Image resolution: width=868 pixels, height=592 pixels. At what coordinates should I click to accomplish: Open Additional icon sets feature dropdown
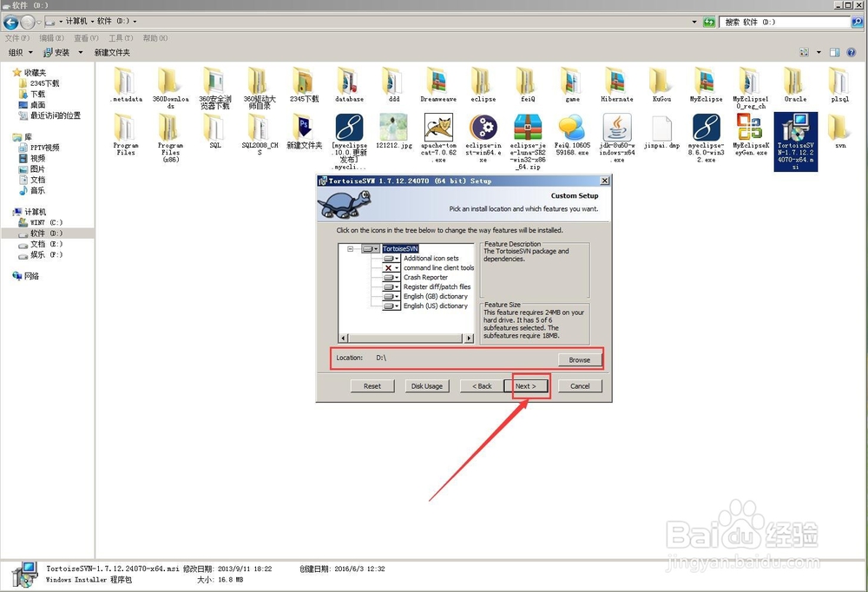tap(391, 258)
